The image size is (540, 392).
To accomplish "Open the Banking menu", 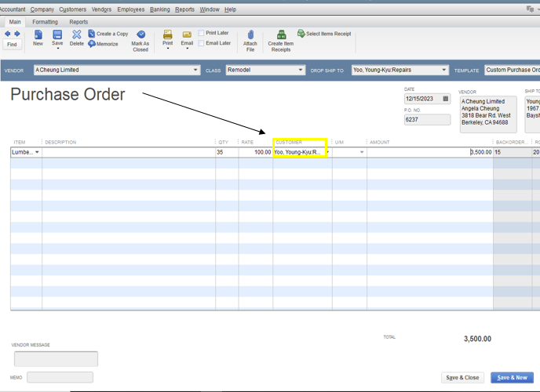I will pyautogui.click(x=160, y=9).
